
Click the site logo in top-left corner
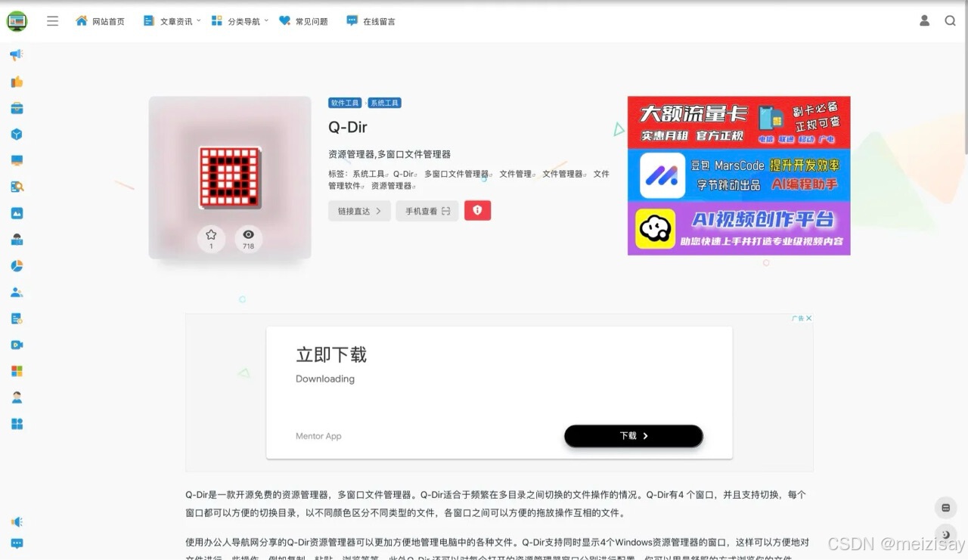17,21
